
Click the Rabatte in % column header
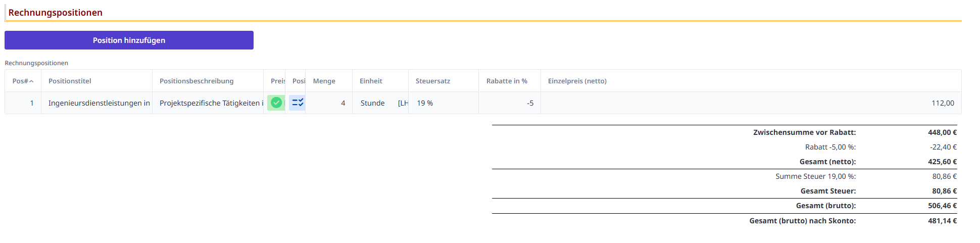click(x=507, y=81)
